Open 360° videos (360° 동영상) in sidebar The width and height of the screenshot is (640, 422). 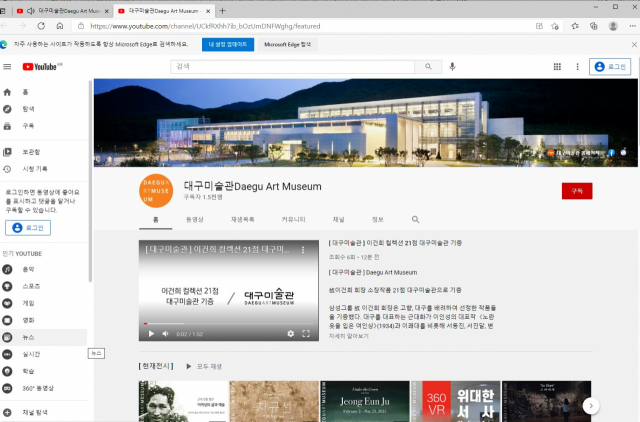pyautogui.click(x=44, y=388)
